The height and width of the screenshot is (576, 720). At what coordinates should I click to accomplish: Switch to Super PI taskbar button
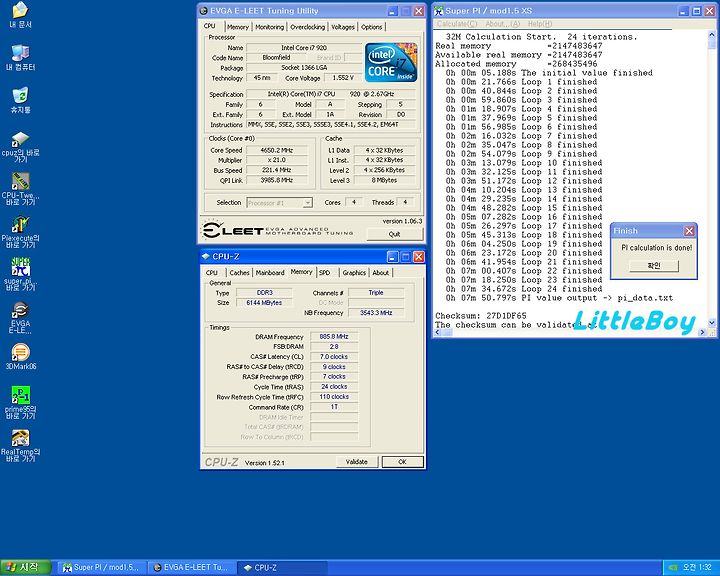coord(102,568)
